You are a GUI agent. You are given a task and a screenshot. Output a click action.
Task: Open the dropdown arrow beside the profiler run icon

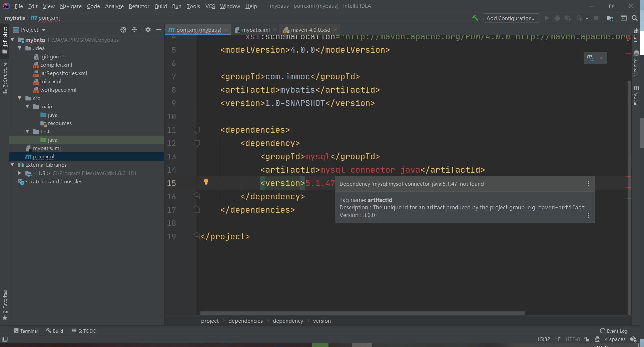pyautogui.click(x=587, y=18)
